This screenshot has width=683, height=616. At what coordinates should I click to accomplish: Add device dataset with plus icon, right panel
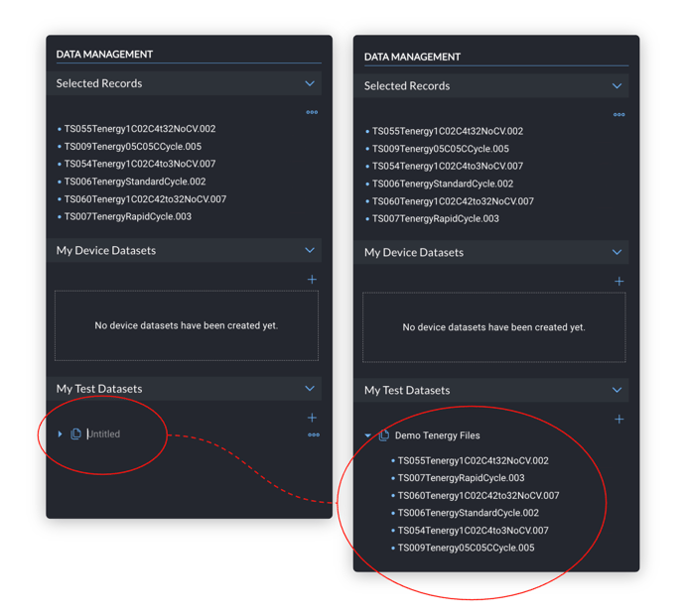[619, 282]
